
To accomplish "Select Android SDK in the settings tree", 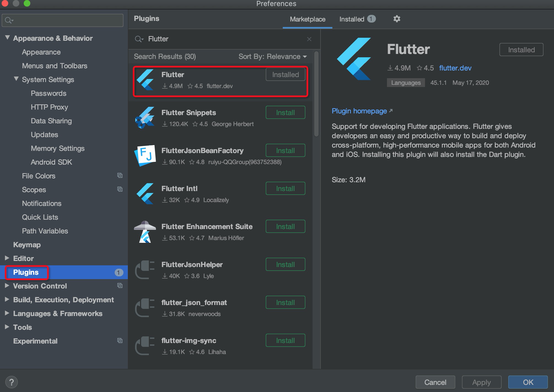I will point(51,162).
